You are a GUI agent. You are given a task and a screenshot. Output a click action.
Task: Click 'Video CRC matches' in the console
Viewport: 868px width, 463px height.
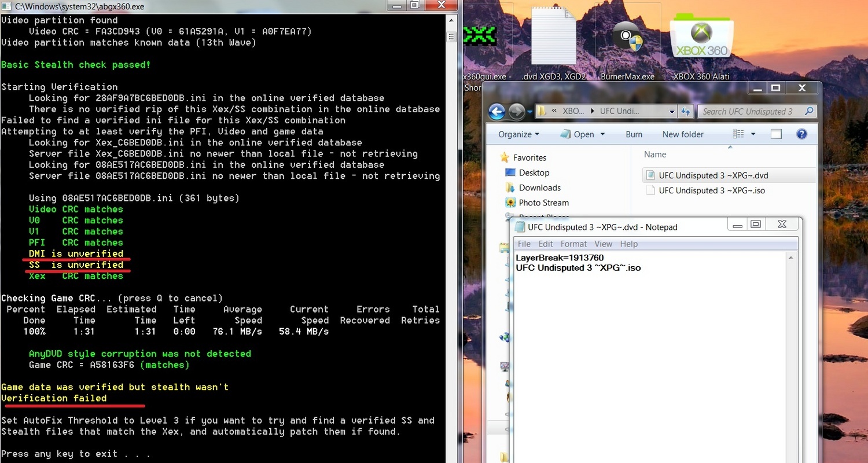click(76, 209)
